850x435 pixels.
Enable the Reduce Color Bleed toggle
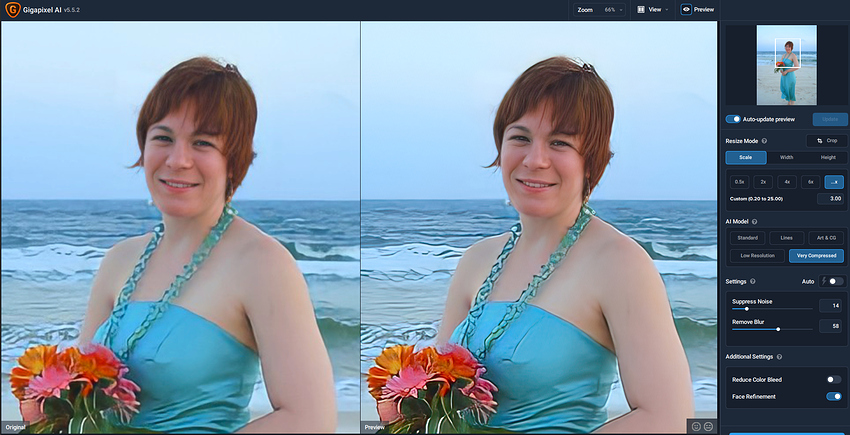pyautogui.click(x=833, y=380)
